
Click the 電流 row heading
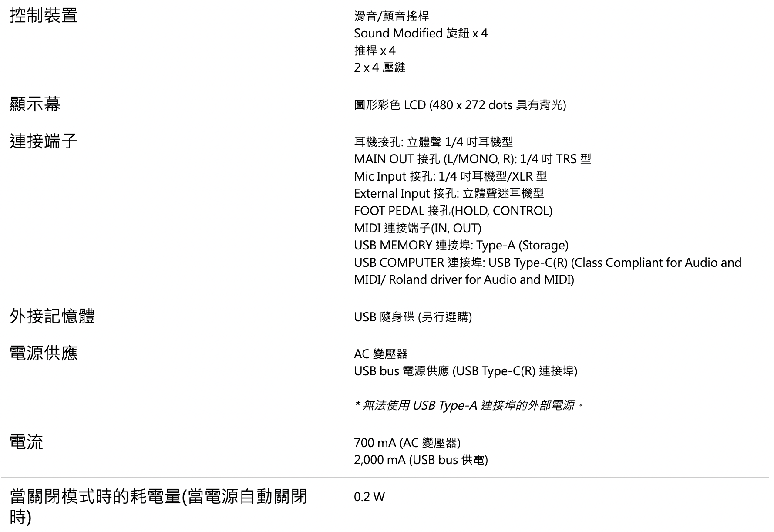(x=27, y=442)
